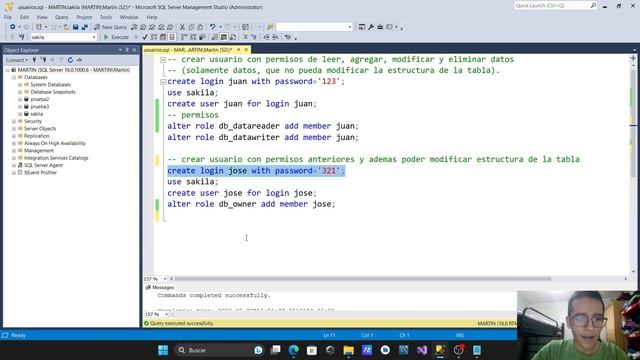Click the Quick Launch search field
This screenshot has width=640, height=360.
[x=556, y=6]
